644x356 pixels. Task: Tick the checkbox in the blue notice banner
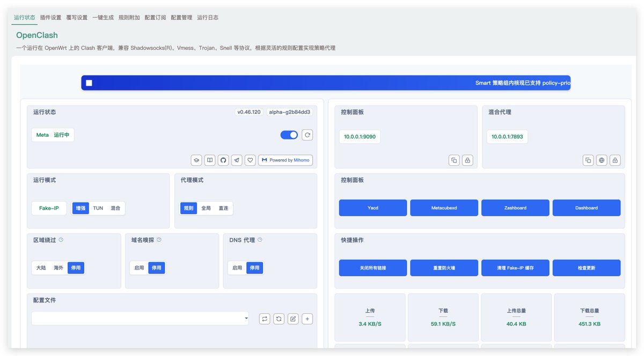click(87, 82)
